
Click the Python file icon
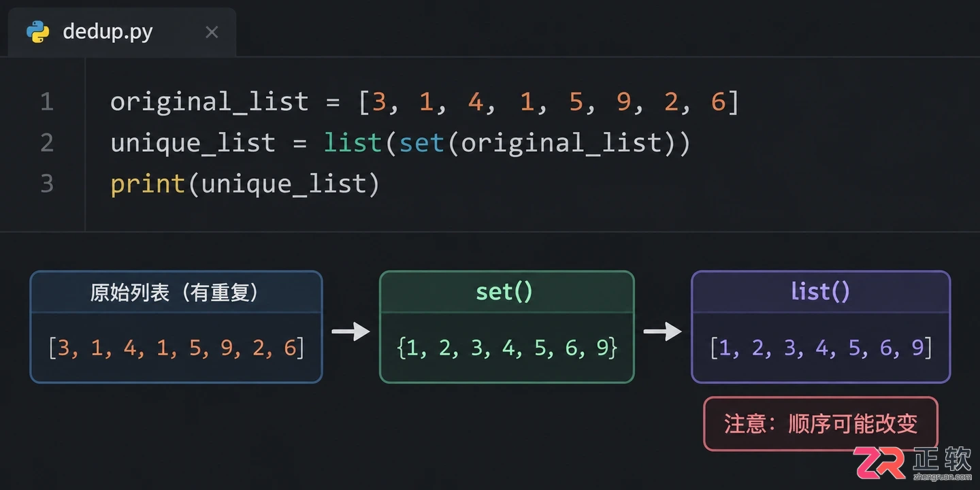38,32
